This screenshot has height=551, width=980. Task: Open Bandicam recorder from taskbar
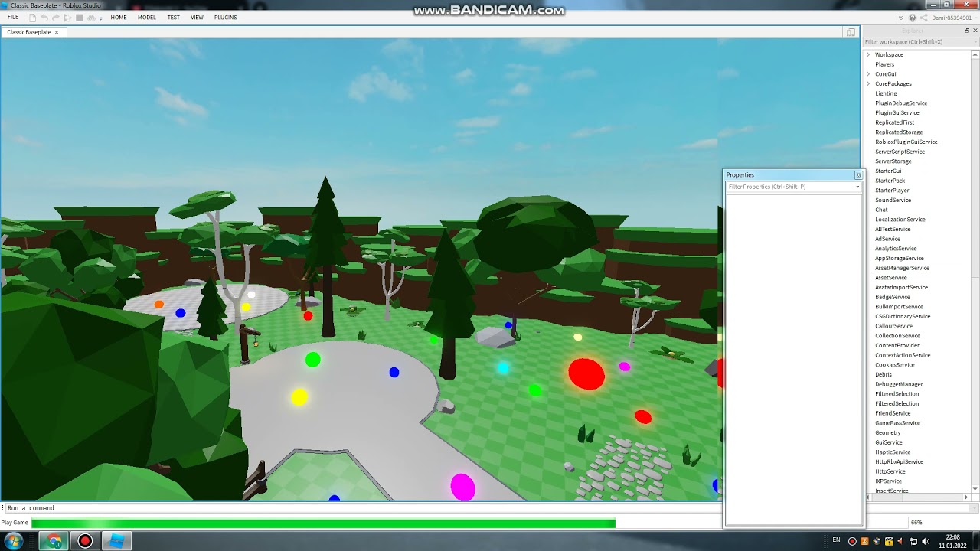pos(85,541)
